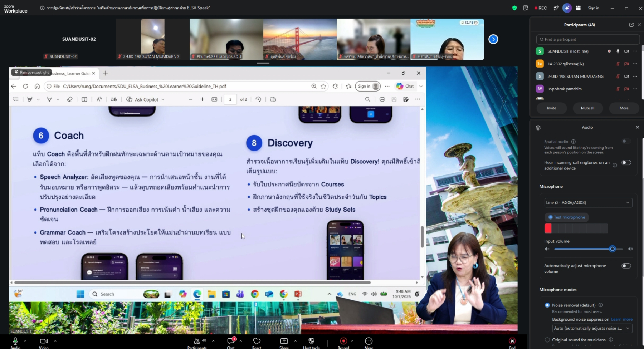Open the AI Companion sparkle icon

567,8
